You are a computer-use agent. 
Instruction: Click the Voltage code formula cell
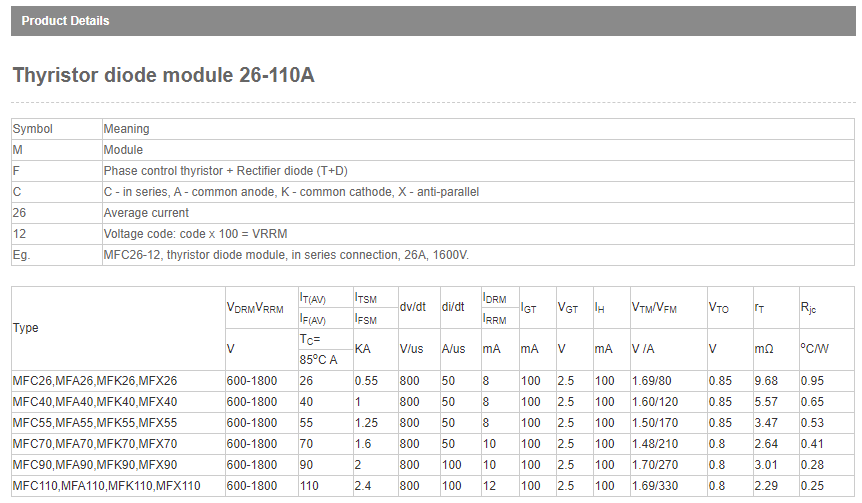click(x=195, y=234)
